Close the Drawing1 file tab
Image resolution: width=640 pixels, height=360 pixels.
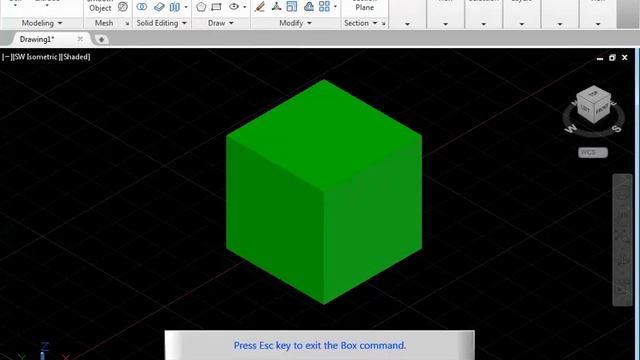(x=80, y=39)
